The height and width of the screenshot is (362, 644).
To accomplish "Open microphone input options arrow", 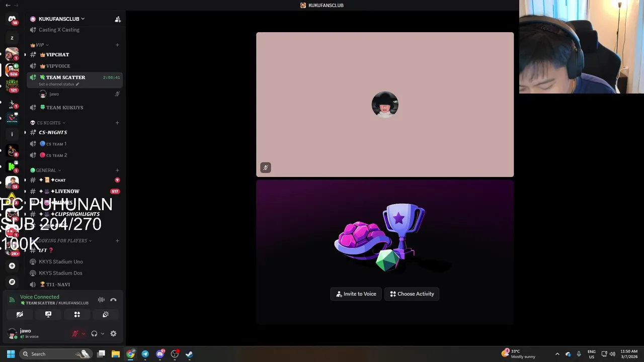I will click(83, 334).
